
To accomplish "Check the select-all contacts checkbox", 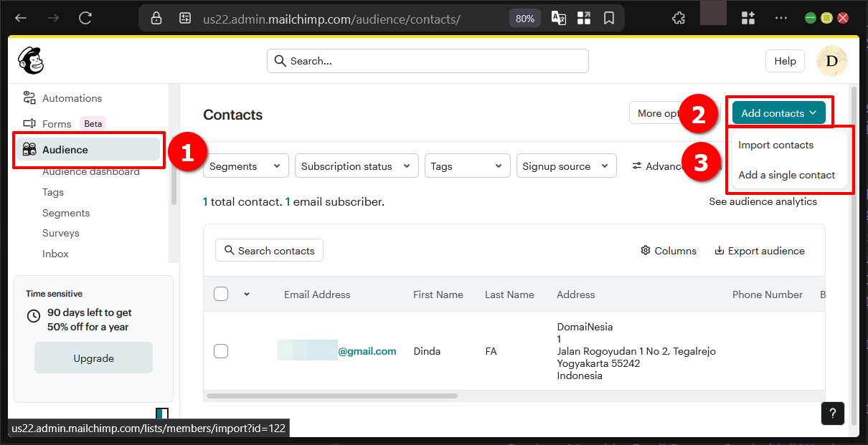I will click(220, 294).
